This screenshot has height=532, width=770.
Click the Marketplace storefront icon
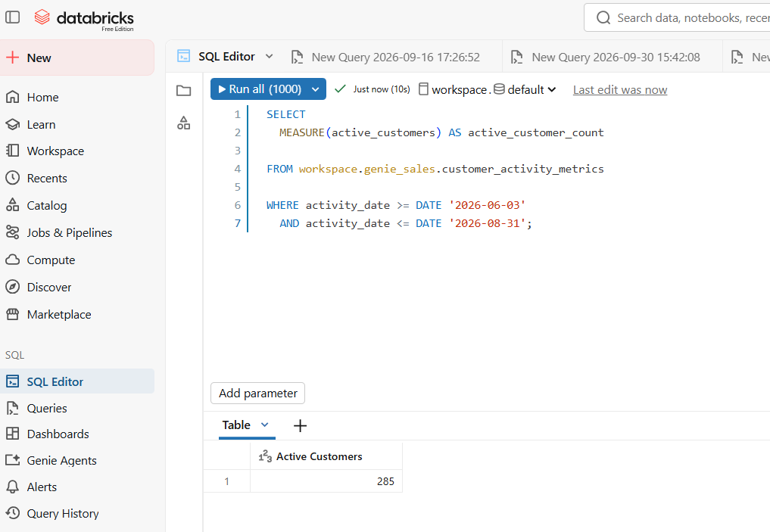(13, 313)
